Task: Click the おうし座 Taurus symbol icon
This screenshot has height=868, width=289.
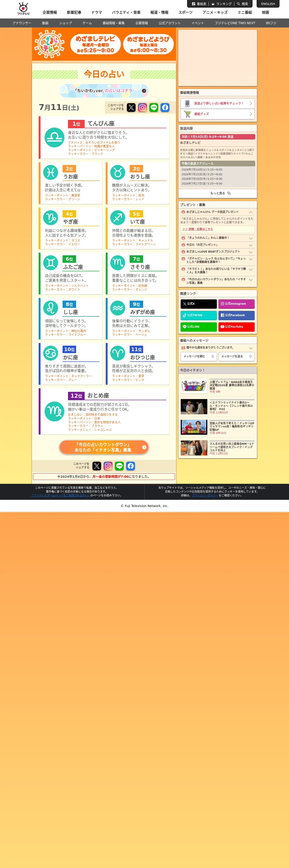Action: [118, 173]
